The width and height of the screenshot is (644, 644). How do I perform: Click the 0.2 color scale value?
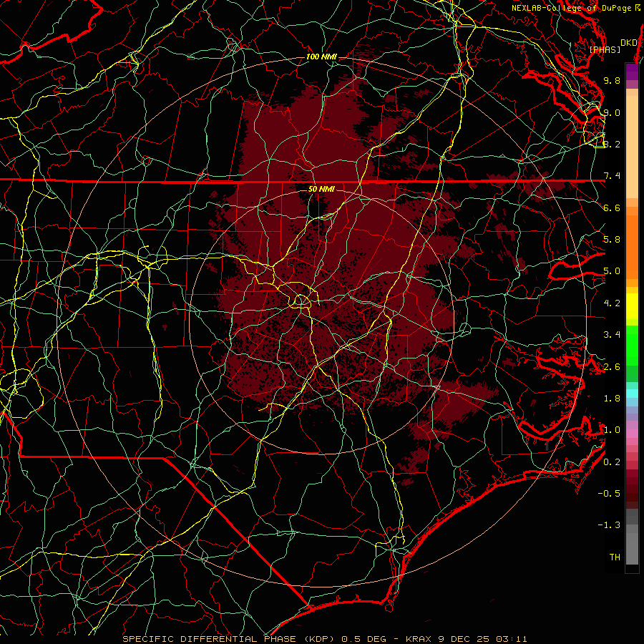[x=612, y=462]
